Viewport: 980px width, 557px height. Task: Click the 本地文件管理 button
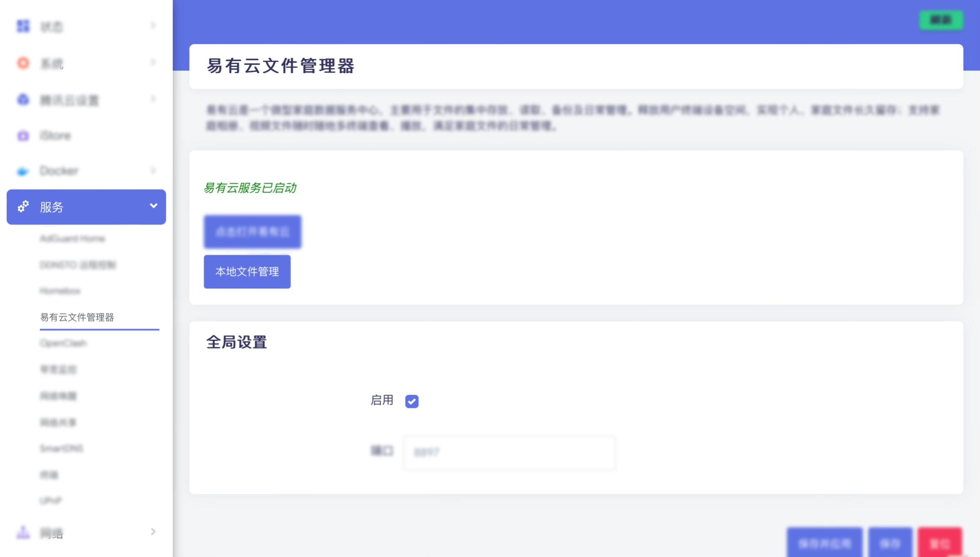[x=247, y=272]
